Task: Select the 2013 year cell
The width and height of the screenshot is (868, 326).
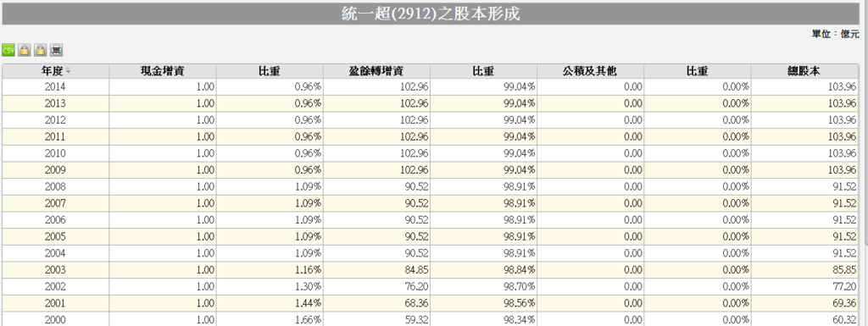Action: [55, 103]
